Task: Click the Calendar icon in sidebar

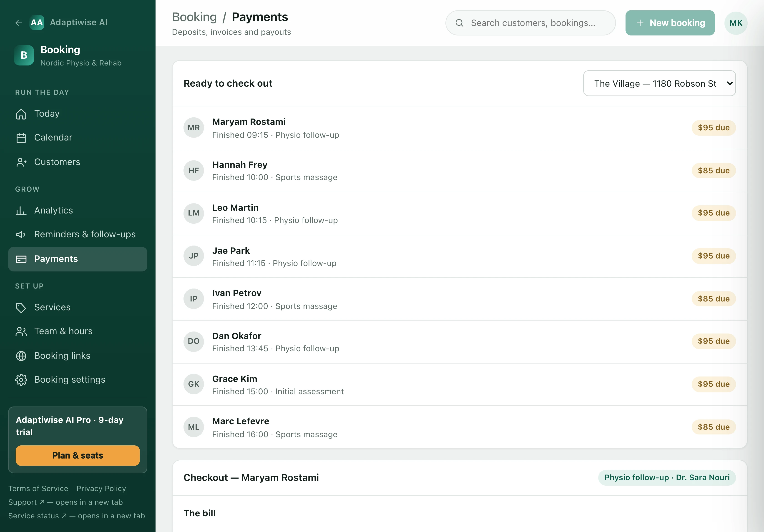Action: (21, 138)
